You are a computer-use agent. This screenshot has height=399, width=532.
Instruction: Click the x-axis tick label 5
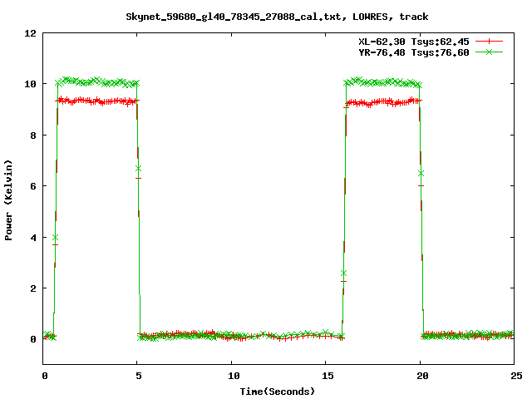pos(139,376)
